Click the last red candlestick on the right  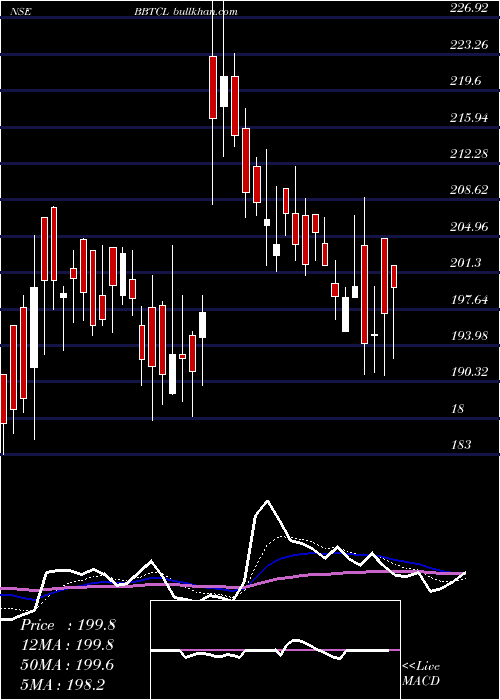pyautogui.click(x=394, y=276)
